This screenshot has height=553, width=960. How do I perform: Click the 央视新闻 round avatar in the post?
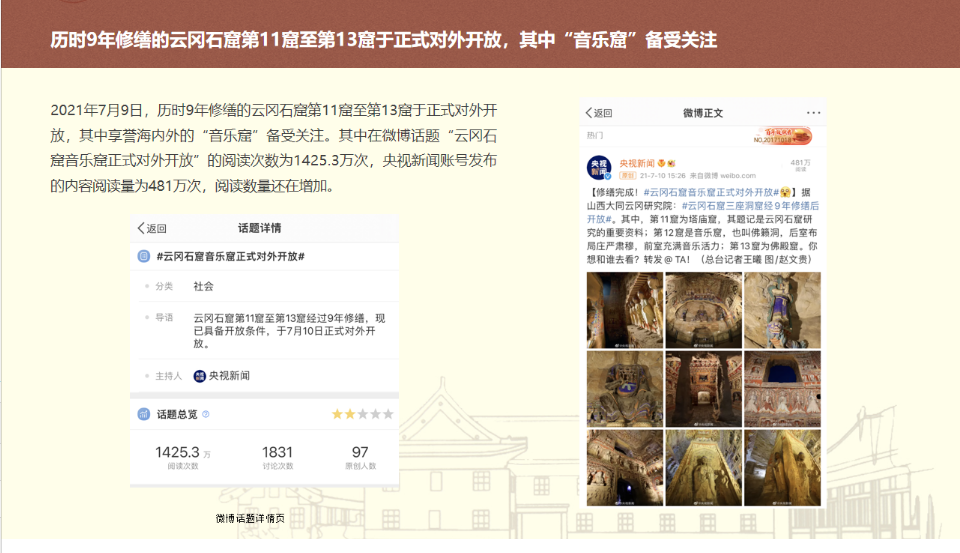click(x=599, y=167)
